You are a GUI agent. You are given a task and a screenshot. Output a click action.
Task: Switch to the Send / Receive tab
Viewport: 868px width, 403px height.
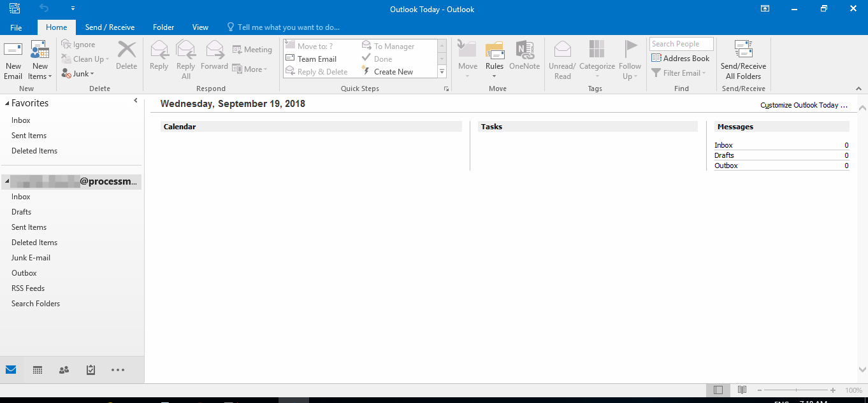pos(110,27)
